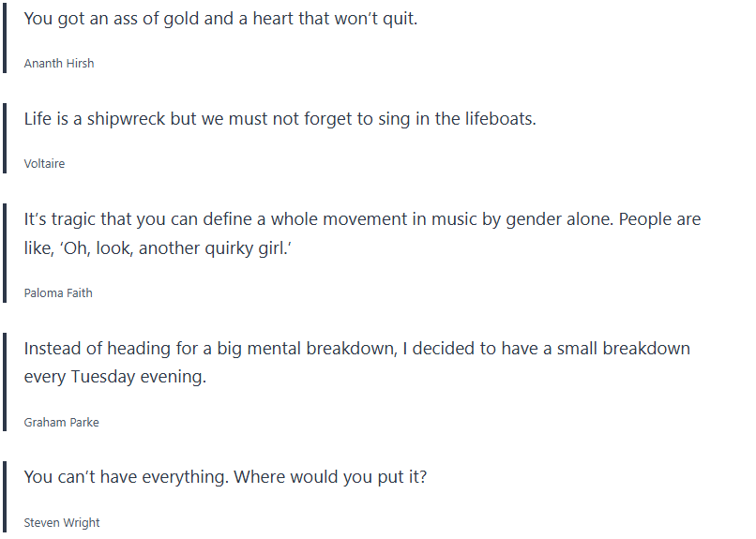The height and width of the screenshot is (539, 756).
Task: Click the Graham Parke author name
Action: (61, 423)
